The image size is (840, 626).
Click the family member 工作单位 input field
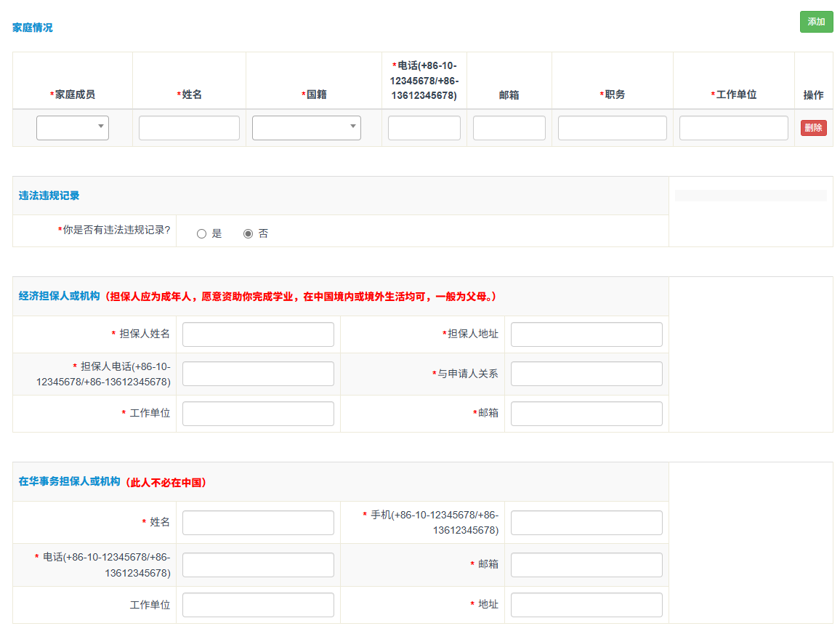point(733,128)
